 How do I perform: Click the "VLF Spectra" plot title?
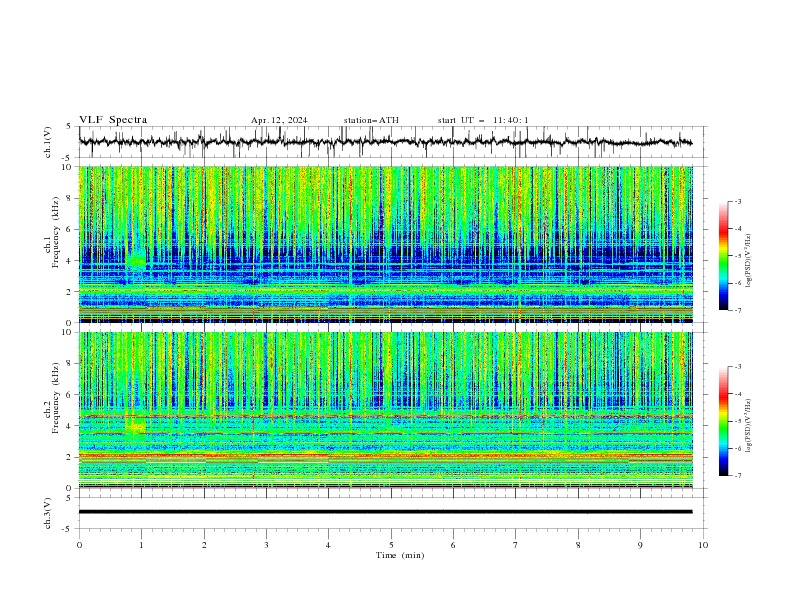click(x=113, y=120)
